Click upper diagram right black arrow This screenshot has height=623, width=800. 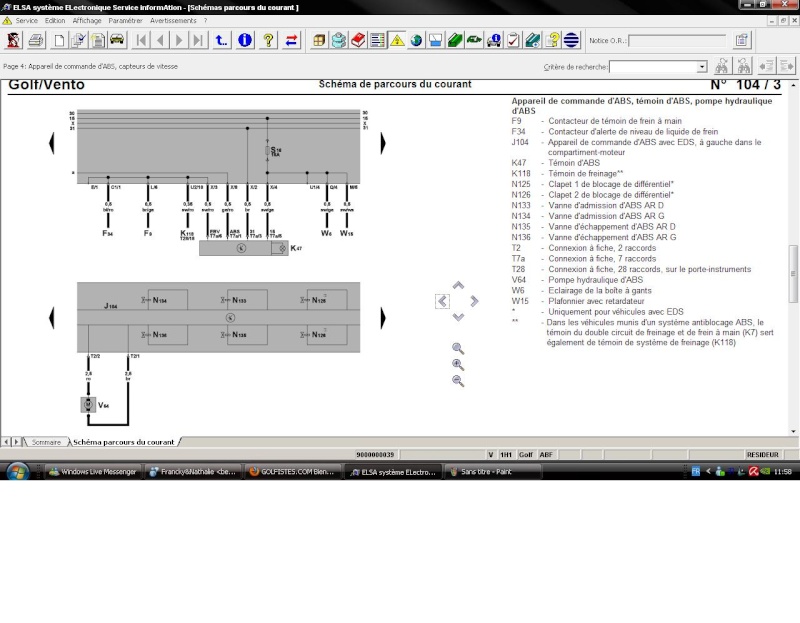(383, 143)
